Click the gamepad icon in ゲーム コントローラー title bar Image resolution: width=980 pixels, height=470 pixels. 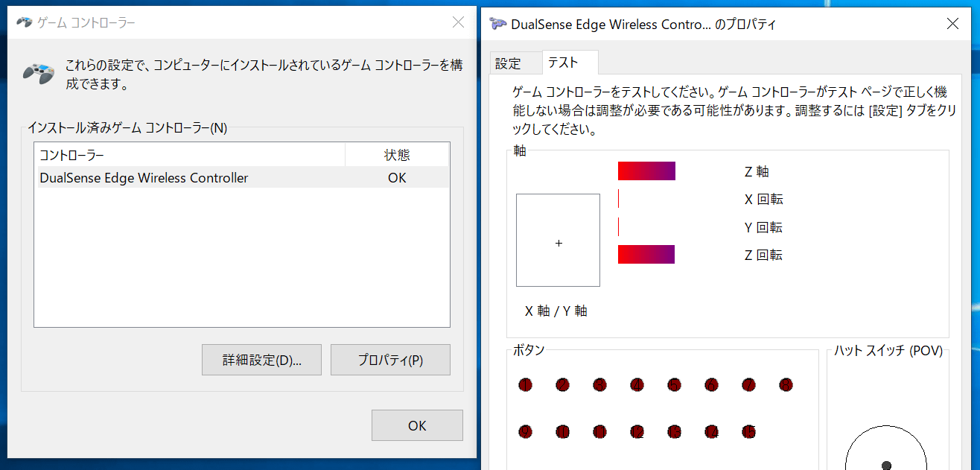(25, 22)
